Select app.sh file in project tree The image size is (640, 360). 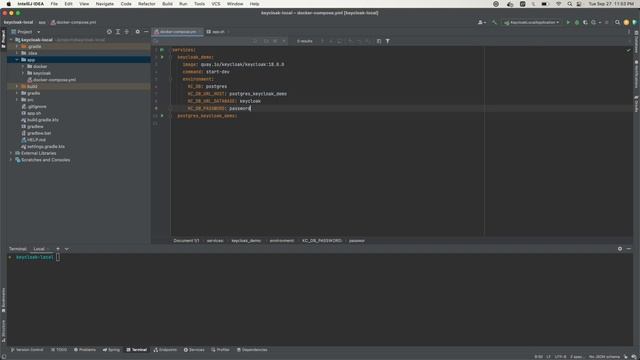click(31, 113)
